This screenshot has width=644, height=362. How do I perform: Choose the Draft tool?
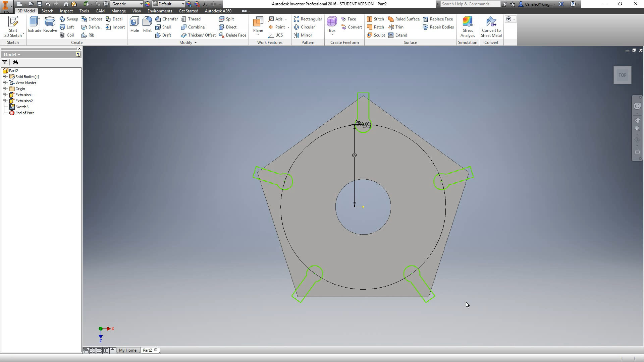(x=163, y=35)
